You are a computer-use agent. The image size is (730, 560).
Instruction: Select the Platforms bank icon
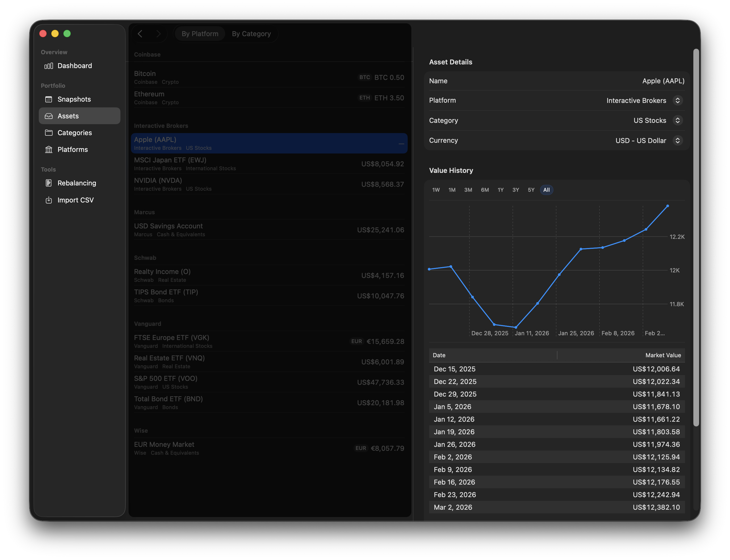[x=49, y=149]
